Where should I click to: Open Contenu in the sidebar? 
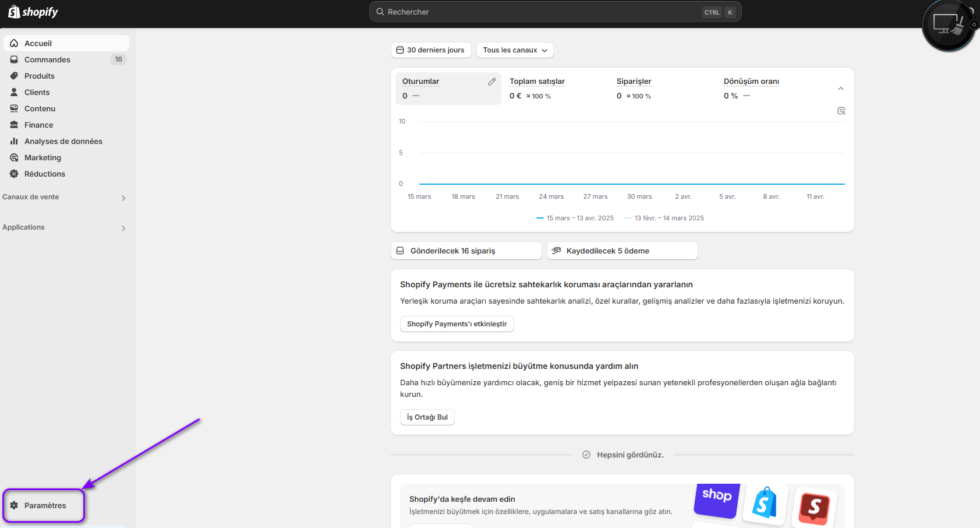[66, 108]
